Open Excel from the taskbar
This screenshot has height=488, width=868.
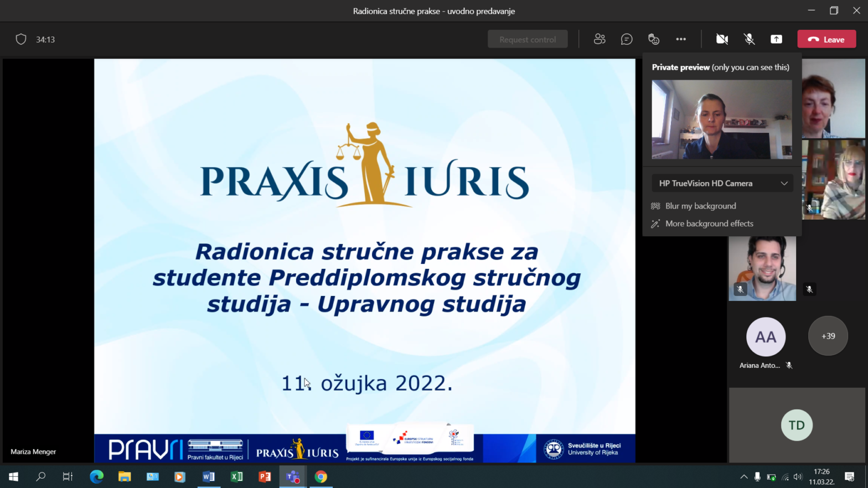(237, 476)
